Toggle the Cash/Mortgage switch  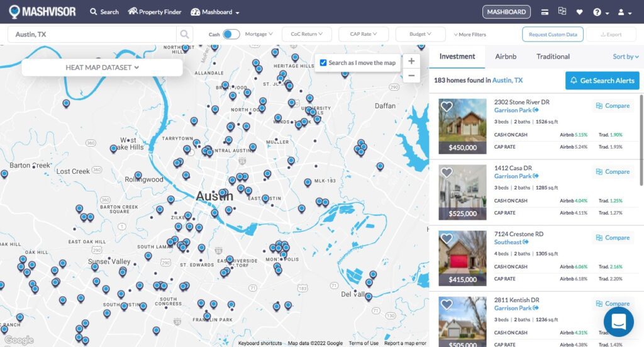pos(231,34)
